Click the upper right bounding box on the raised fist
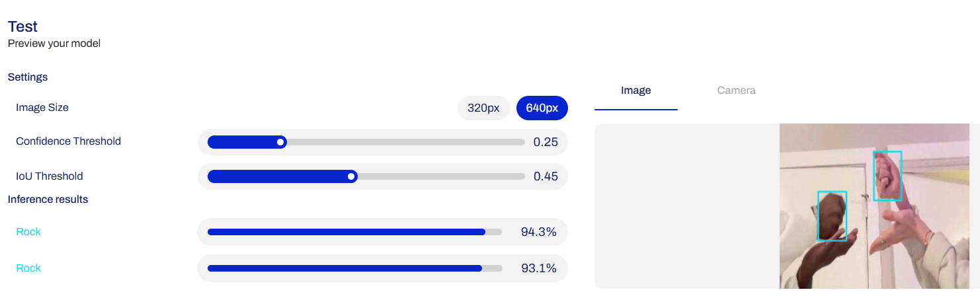 (x=887, y=176)
